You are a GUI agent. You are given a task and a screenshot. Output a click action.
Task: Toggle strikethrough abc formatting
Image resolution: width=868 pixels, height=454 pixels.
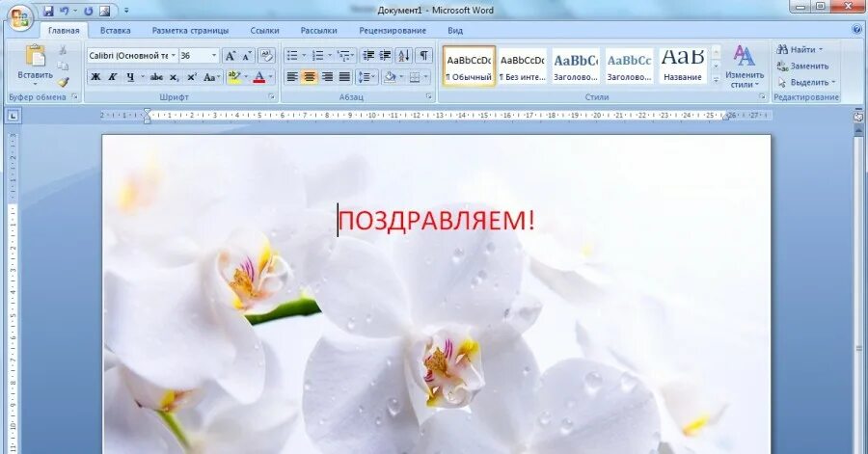(156, 77)
